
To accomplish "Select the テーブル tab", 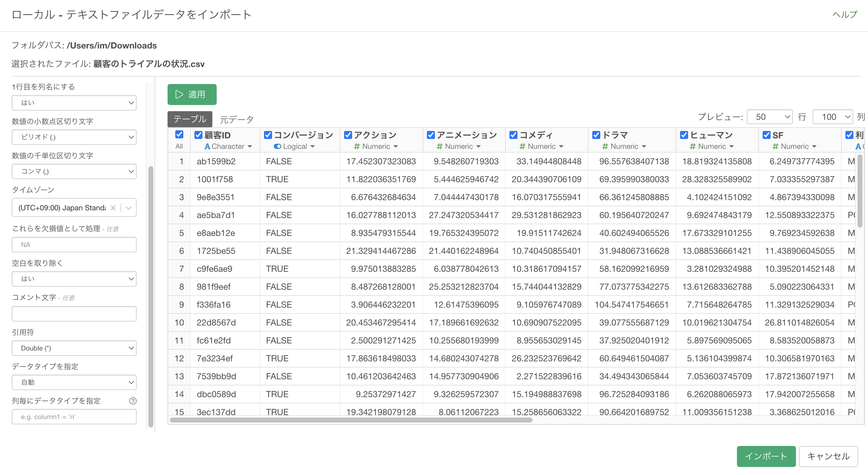I will tap(190, 119).
